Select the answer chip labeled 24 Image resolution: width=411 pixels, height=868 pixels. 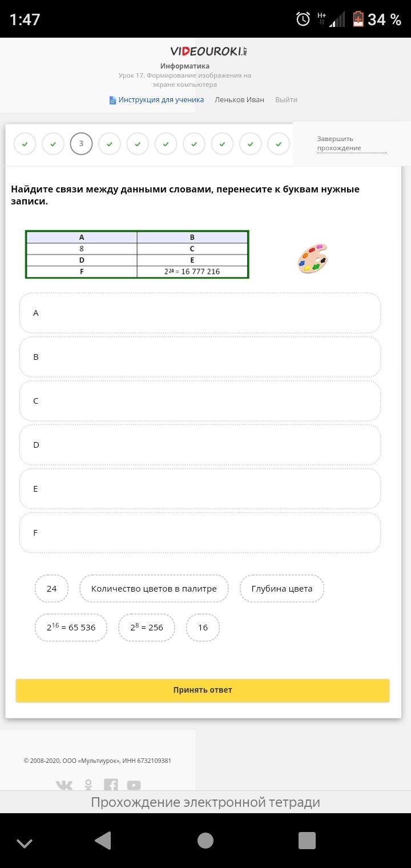point(51,589)
